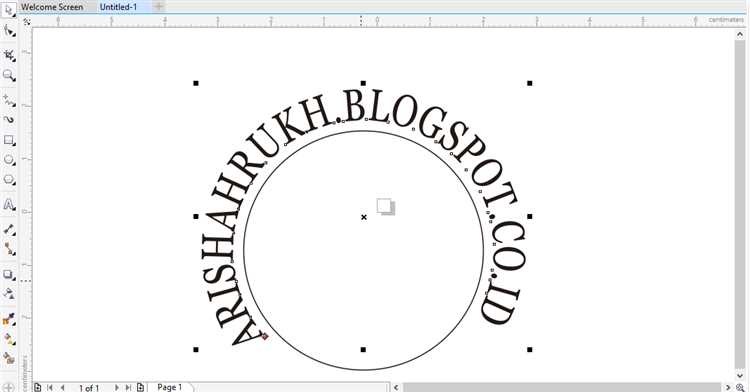Switch to the Welcome Screen tab
This screenshot has height=392, width=750.
[x=52, y=7]
